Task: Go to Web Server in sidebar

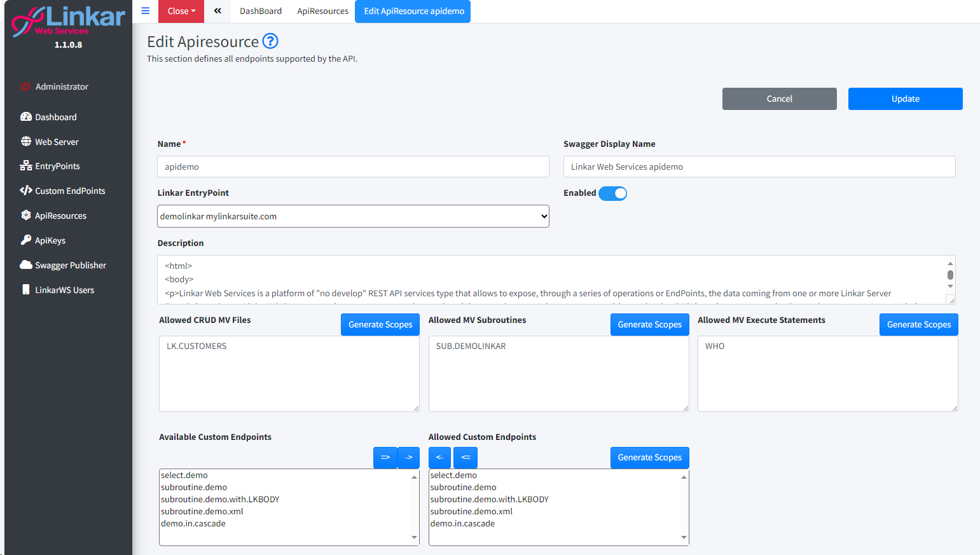Action: click(x=57, y=142)
